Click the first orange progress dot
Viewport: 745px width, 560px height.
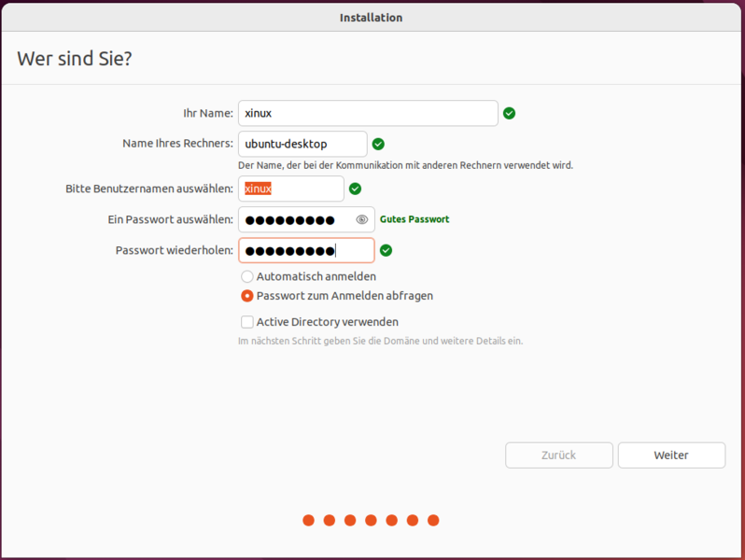click(x=309, y=521)
